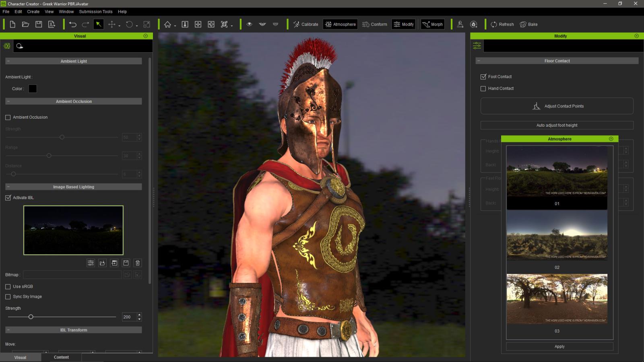
Task: Save the project using the floppy disk icon
Action: [39, 24]
